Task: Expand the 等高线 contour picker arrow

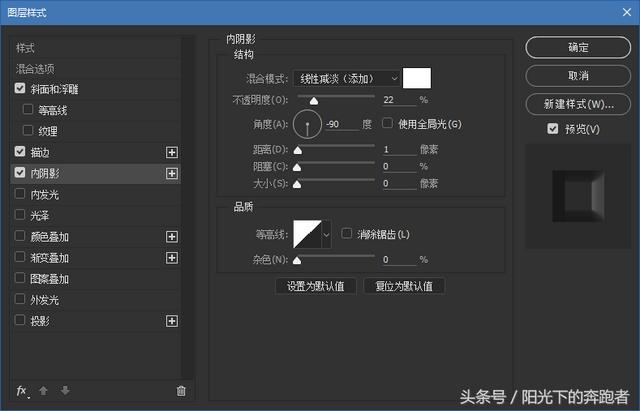Action: point(326,235)
